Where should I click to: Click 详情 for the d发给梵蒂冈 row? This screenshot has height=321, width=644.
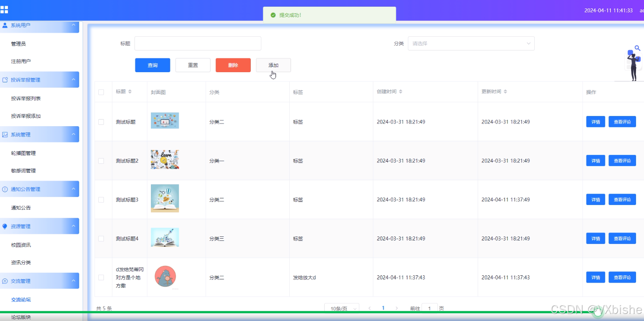[x=596, y=278]
